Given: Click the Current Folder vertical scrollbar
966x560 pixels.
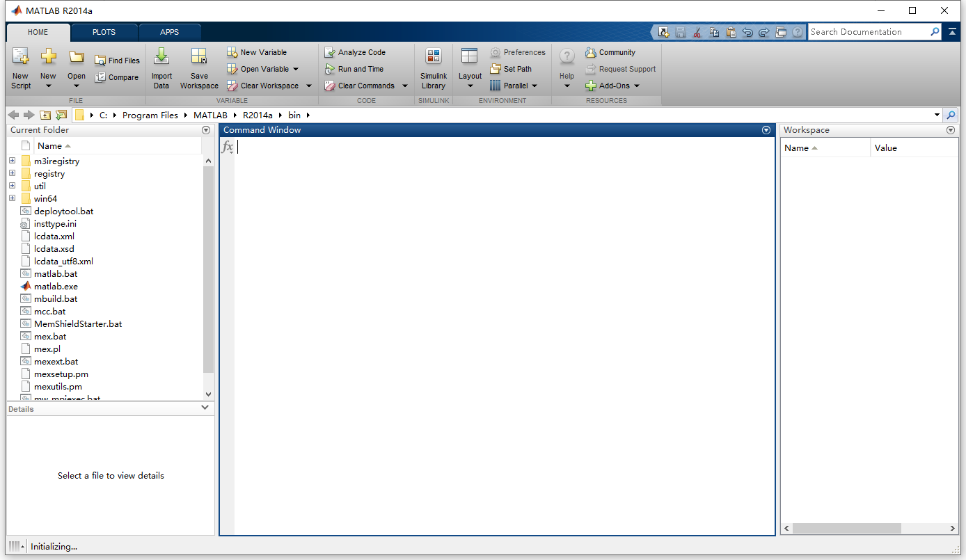Looking at the screenshot, I should (x=208, y=269).
